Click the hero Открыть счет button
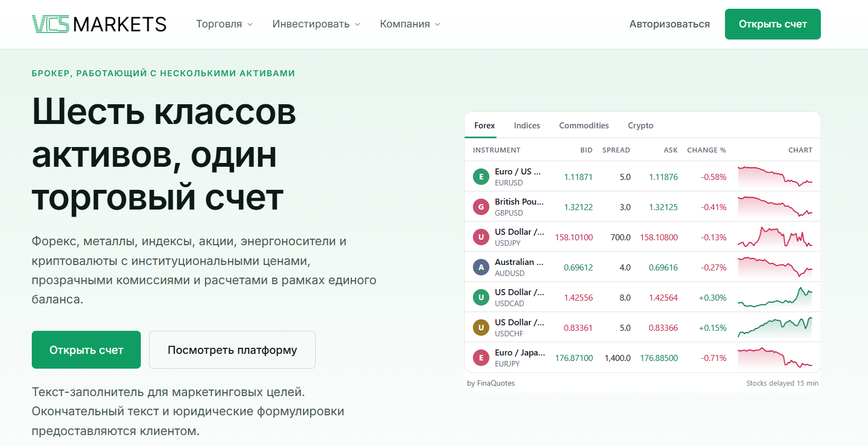The height and width of the screenshot is (446, 868). pos(86,350)
